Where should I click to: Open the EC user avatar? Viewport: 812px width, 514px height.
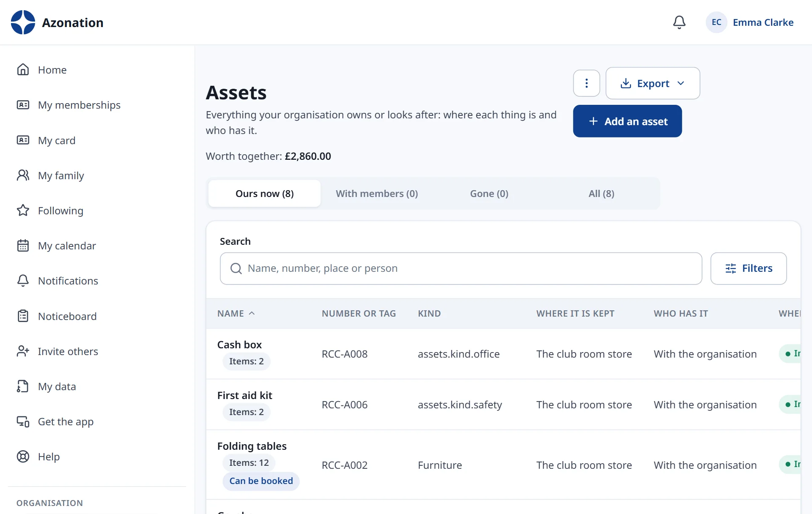[716, 22]
